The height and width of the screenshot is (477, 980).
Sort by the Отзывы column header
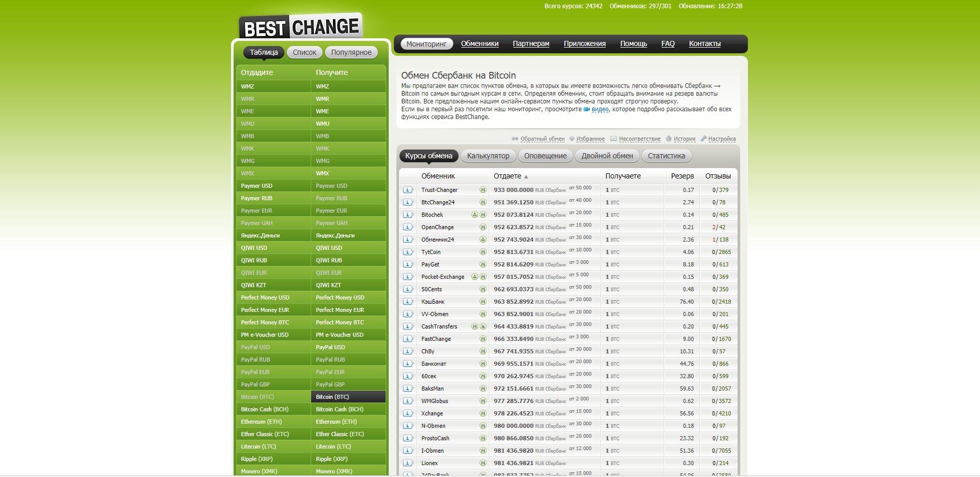point(718,176)
